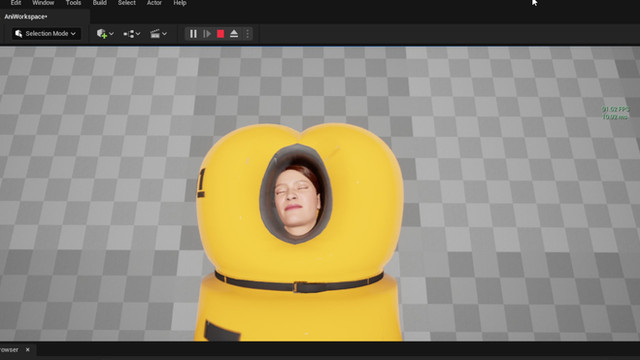The width and height of the screenshot is (640, 360).
Task: Open the Select menu
Action: click(127, 3)
